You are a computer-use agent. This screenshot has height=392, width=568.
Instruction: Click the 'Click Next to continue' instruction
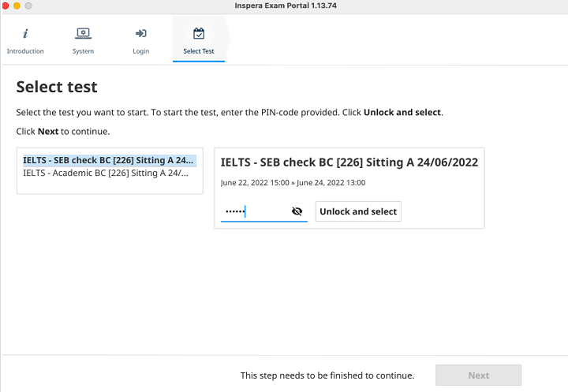click(x=63, y=132)
